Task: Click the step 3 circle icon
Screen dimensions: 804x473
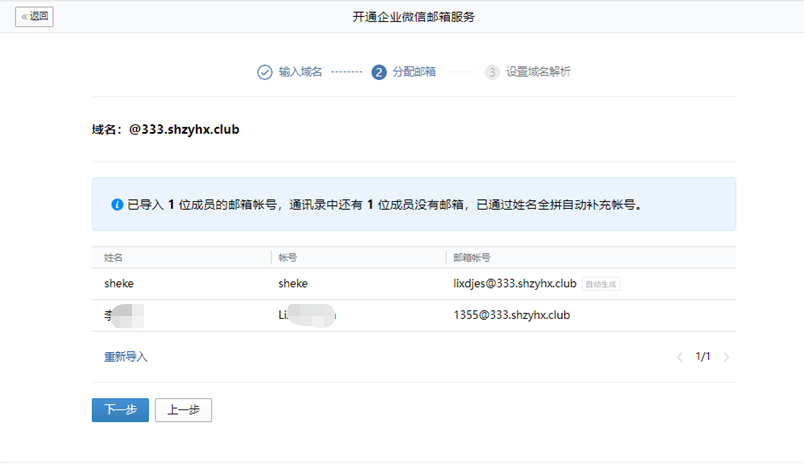Action: click(492, 72)
